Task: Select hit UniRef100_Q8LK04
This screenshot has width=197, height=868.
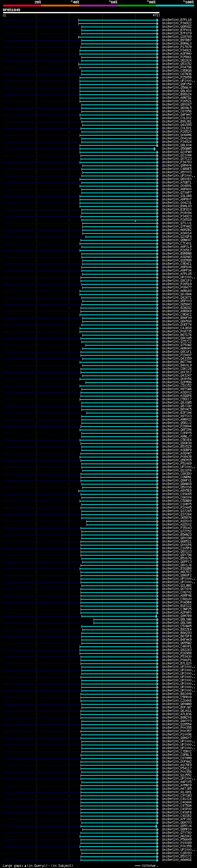Action: 176,145
